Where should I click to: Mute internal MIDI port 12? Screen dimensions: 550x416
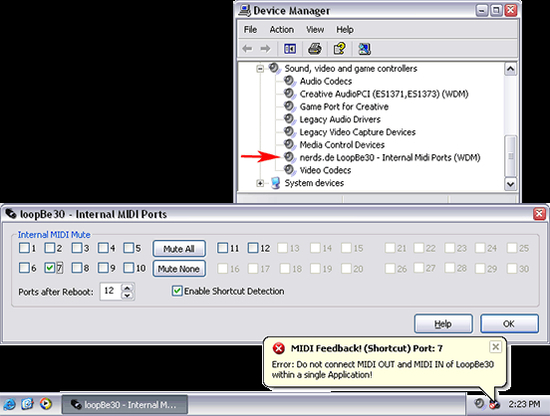pyautogui.click(x=253, y=248)
